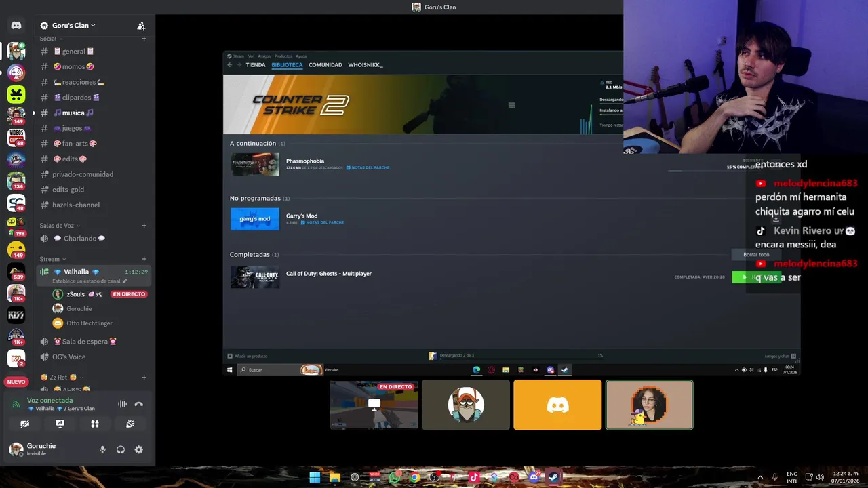Disconnect from voice call
Image resolution: width=868 pixels, height=488 pixels.
pyautogui.click(x=139, y=404)
